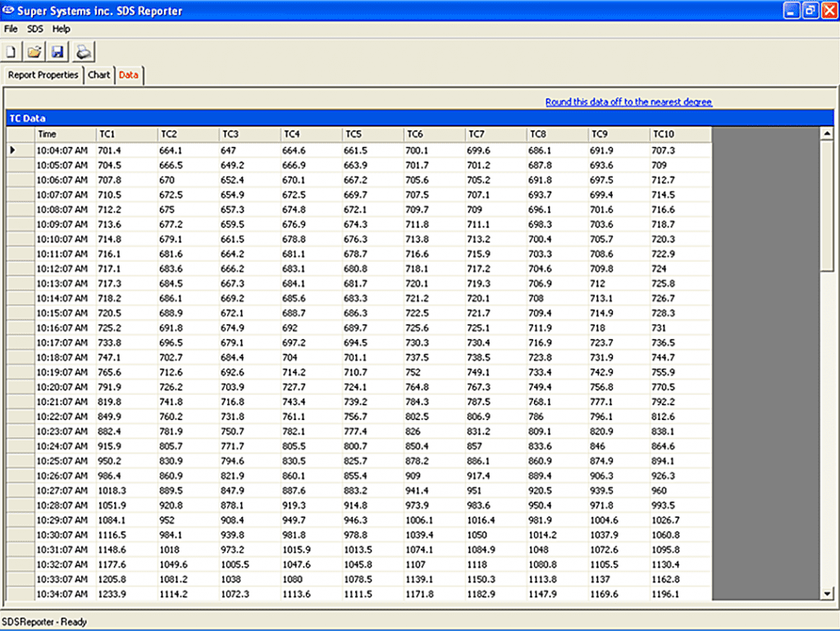Image resolution: width=840 pixels, height=631 pixels.
Task: Click TC4 value 692
Action: pos(290,328)
